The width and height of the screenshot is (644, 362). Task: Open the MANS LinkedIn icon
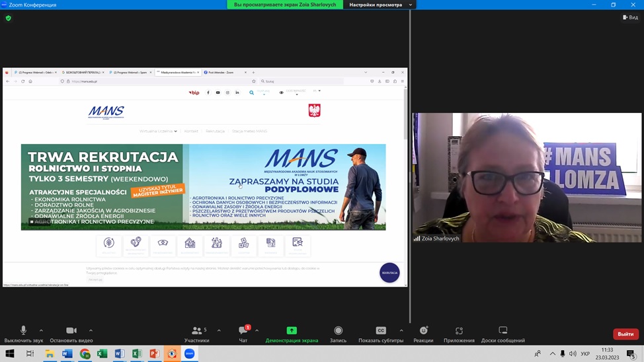pos(237,92)
